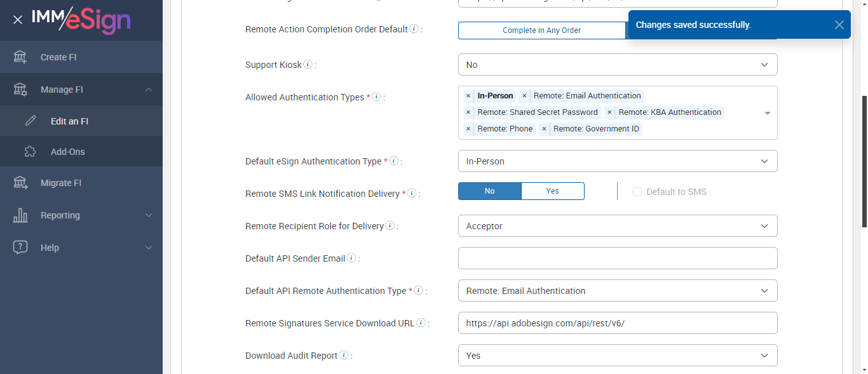
Task: Remove the Remote: Government ID tag
Action: [x=544, y=129]
